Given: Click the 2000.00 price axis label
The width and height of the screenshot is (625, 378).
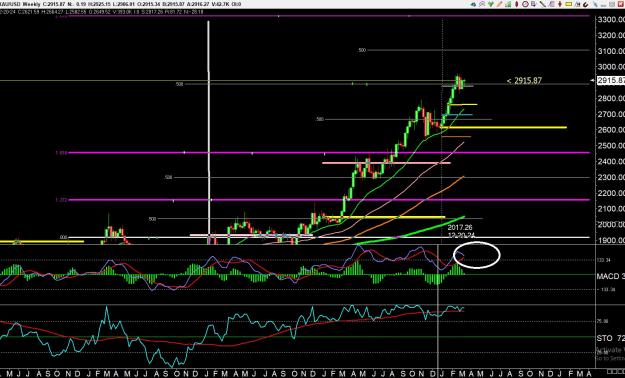Looking at the screenshot, I should coord(611,224).
